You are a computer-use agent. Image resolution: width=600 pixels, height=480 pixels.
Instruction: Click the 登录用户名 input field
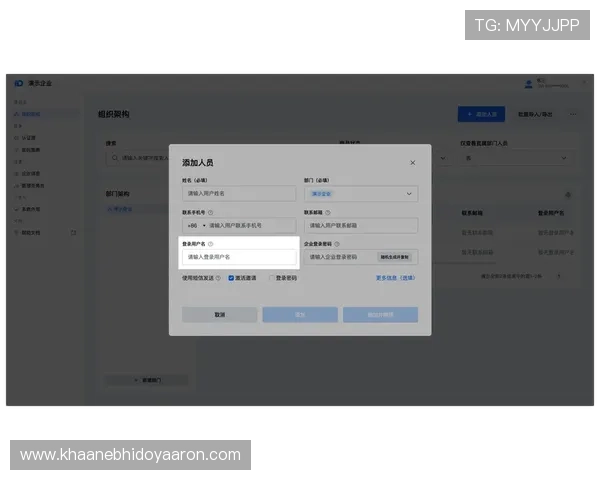[240, 257]
